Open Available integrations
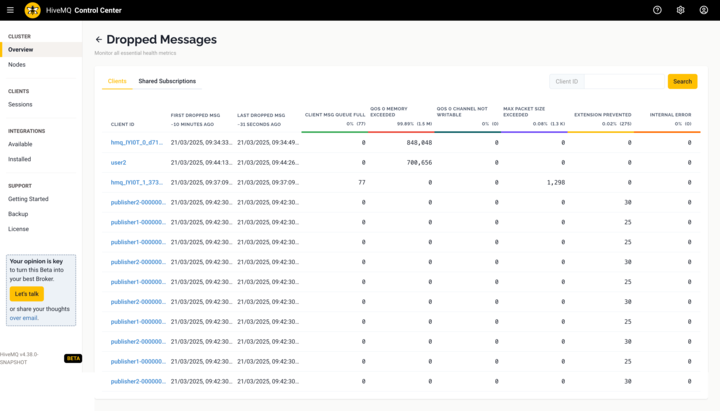 20,144
